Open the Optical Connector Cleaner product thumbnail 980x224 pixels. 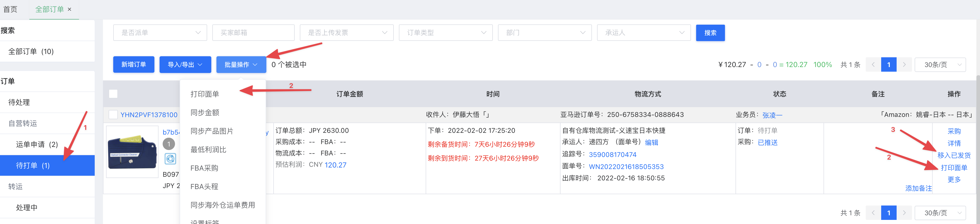(x=132, y=152)
